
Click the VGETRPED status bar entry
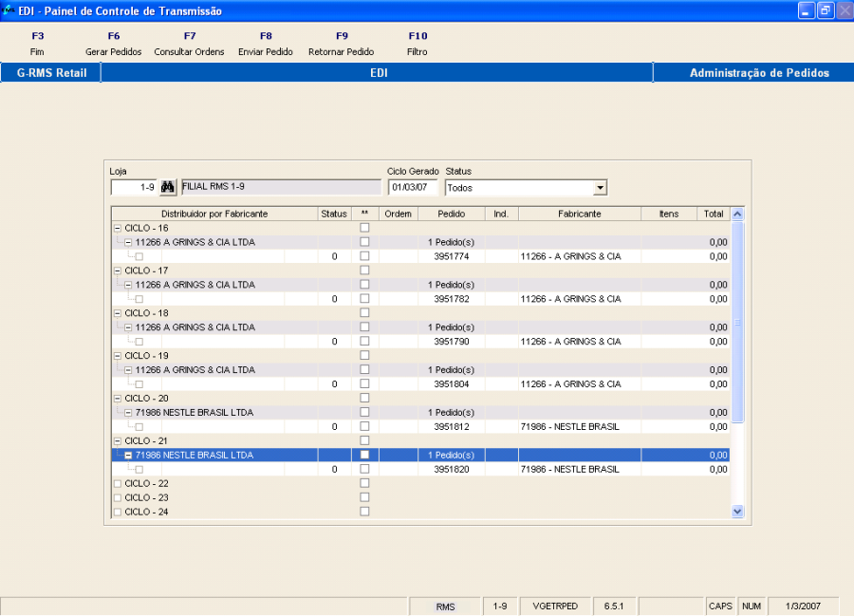[x=555, y=607]
